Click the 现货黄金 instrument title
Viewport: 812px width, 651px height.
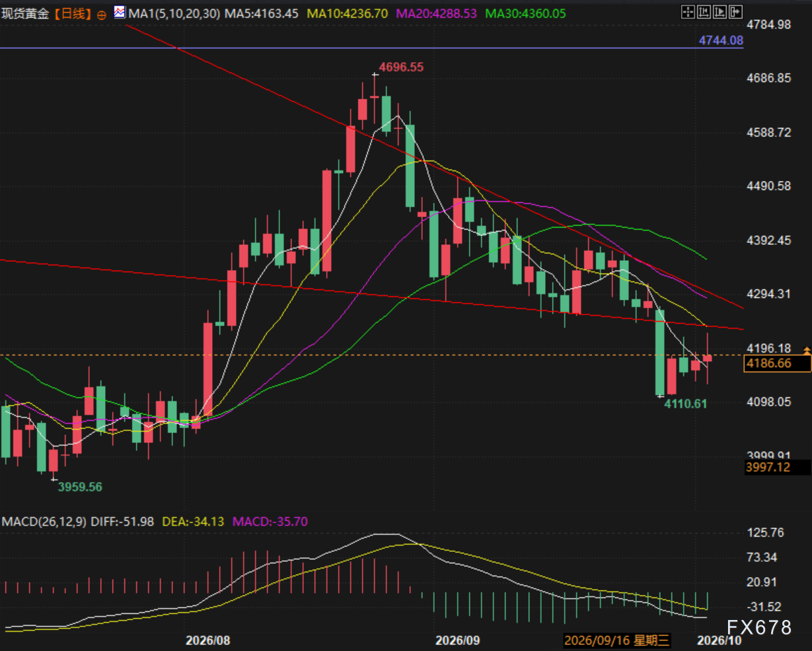pos(25,13)
